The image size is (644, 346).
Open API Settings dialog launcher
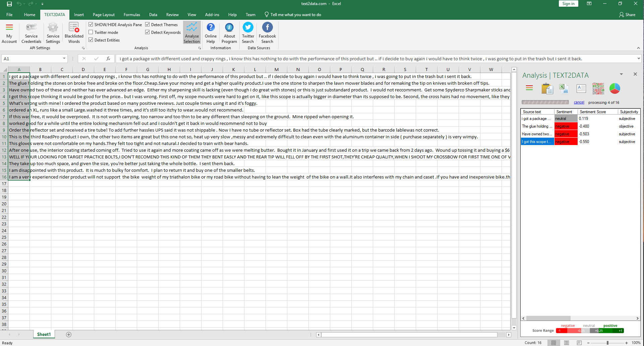[x=83, y=48]
